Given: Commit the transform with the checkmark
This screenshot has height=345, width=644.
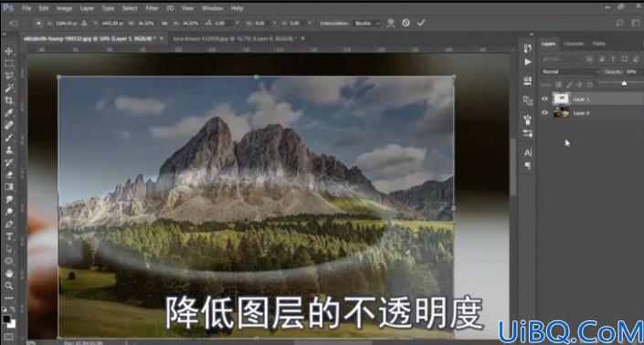Looking at the screenshot, I should click(x=421, y=23).
